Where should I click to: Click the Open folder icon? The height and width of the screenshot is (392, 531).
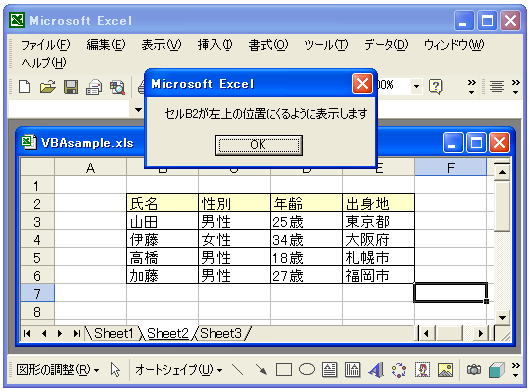pos(48,87)
